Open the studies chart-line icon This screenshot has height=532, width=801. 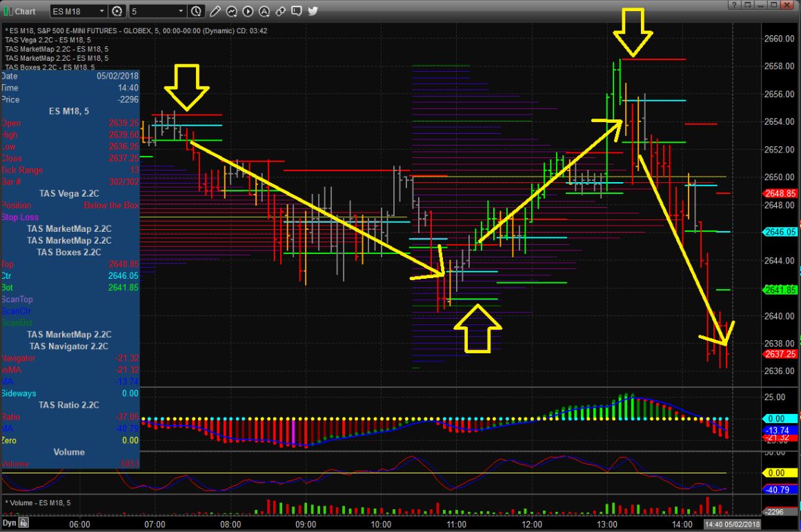231,11
